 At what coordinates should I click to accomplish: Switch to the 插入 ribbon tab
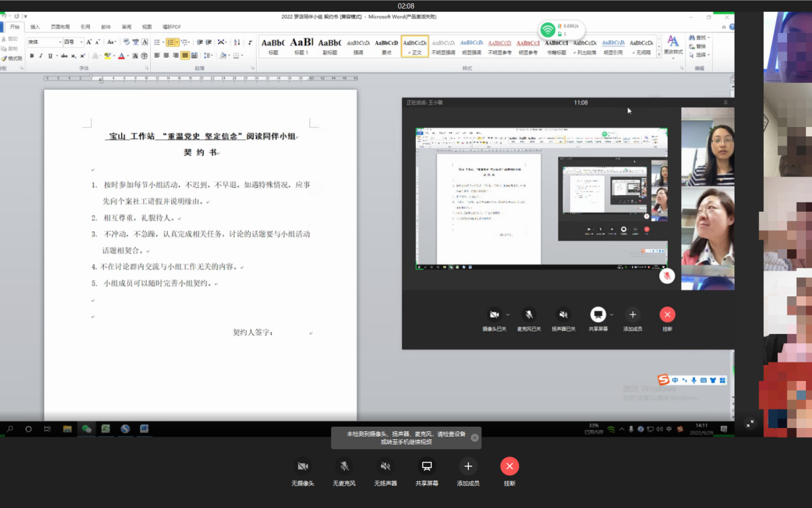tap(35, 27)
